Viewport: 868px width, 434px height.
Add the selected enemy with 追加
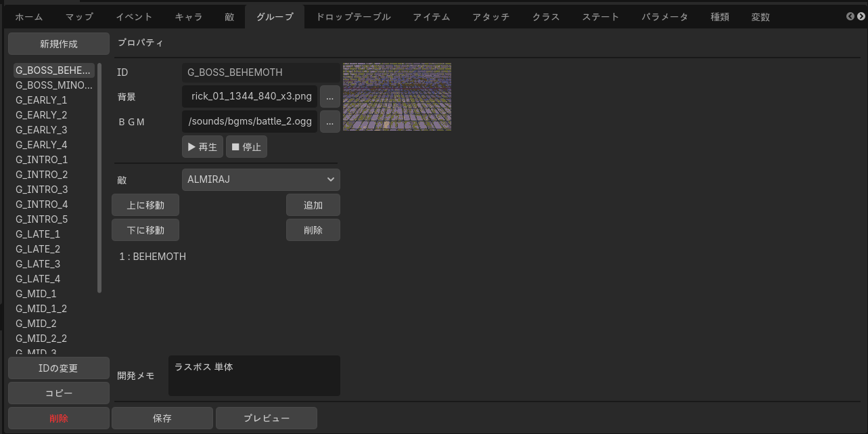click(313, 205)
